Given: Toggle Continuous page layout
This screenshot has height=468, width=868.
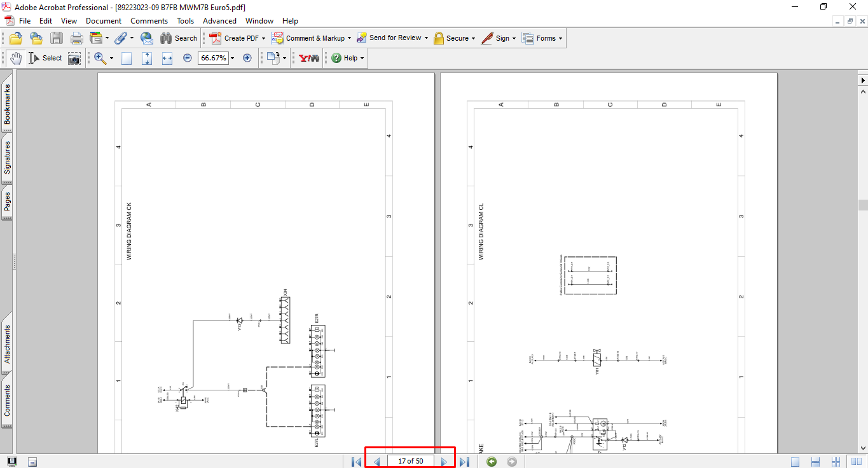Looking at the screenshot, I should 816,462.
